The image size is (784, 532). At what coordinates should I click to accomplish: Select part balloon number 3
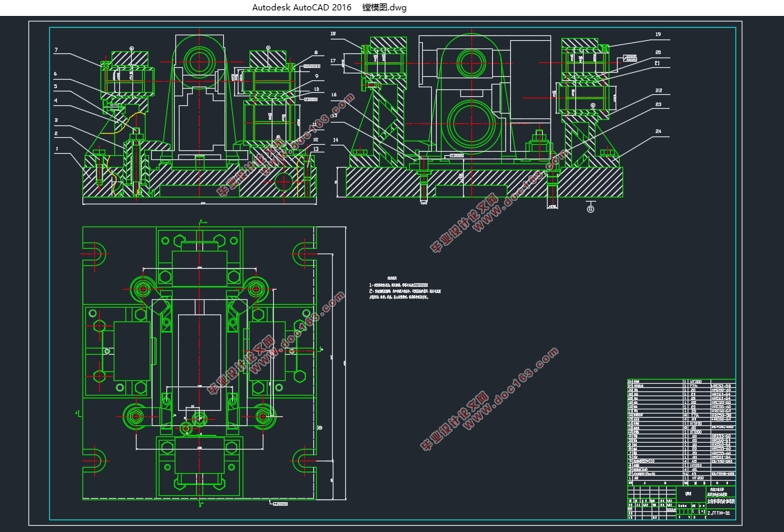coord(56,121)
